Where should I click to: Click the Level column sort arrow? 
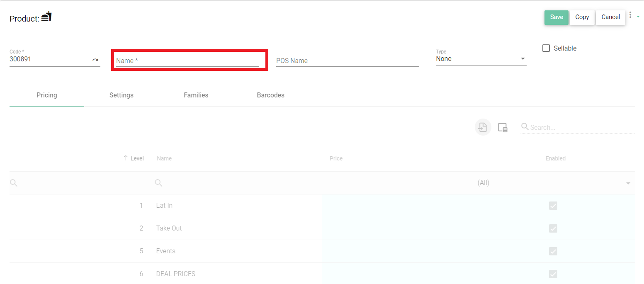coord(126,158)
